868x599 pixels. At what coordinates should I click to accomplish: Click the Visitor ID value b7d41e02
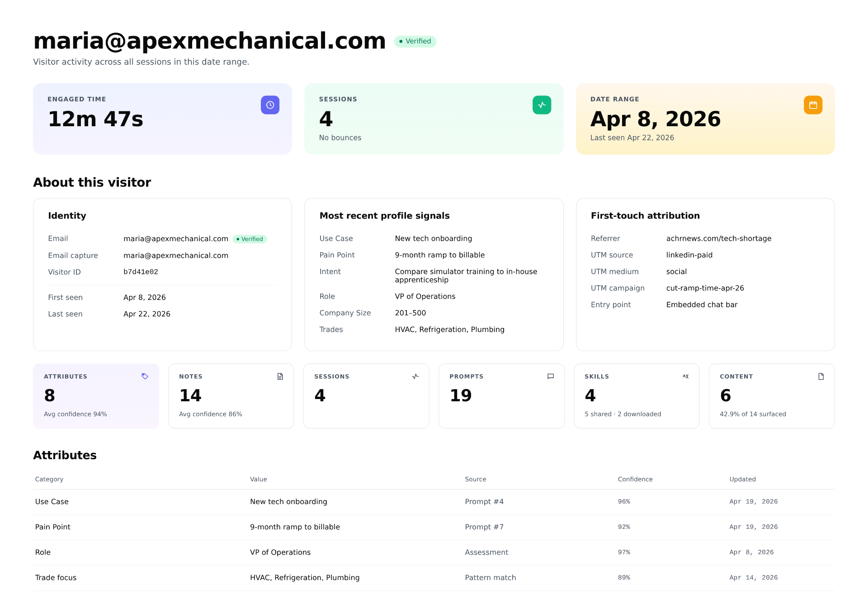[x=141, y=272]
